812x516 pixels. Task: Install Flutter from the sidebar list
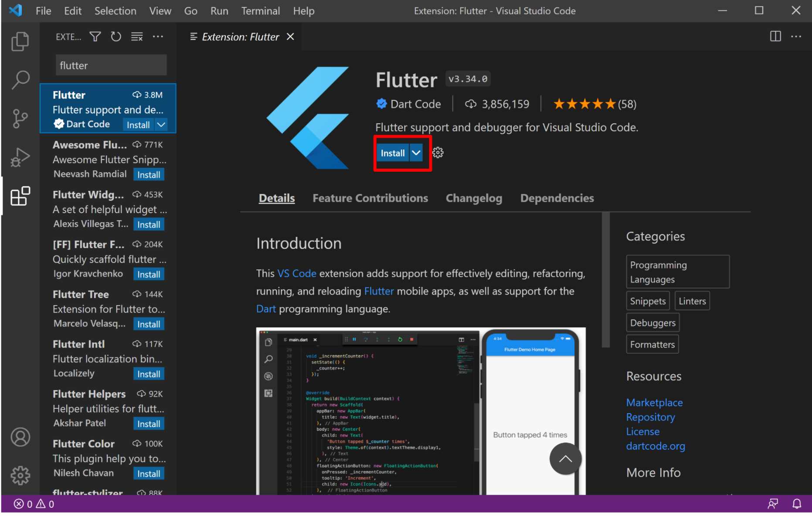coord(138,125)
